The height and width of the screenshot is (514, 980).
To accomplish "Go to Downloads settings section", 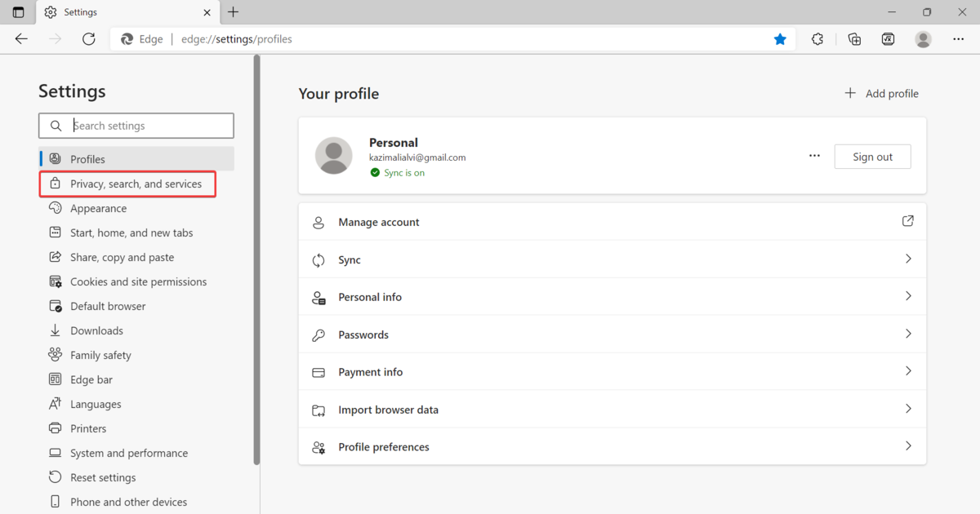I will (x=96, y=330).
